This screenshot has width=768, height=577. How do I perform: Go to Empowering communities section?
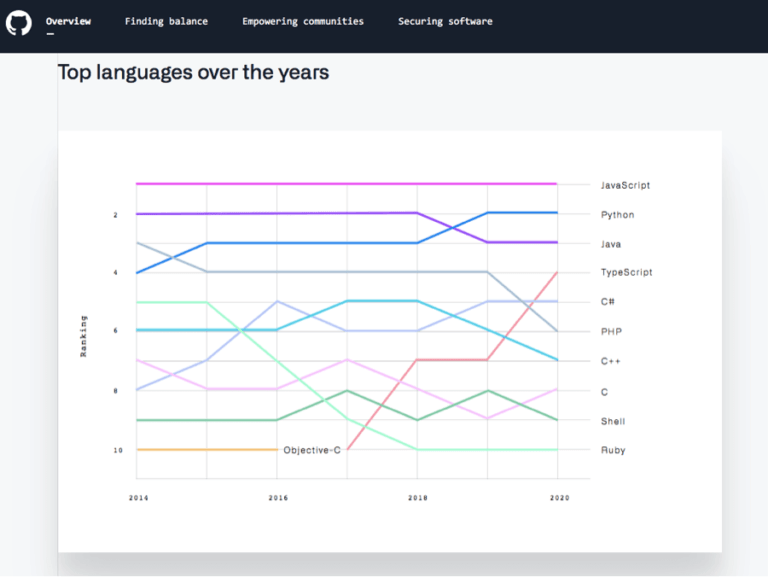[303, 21]
